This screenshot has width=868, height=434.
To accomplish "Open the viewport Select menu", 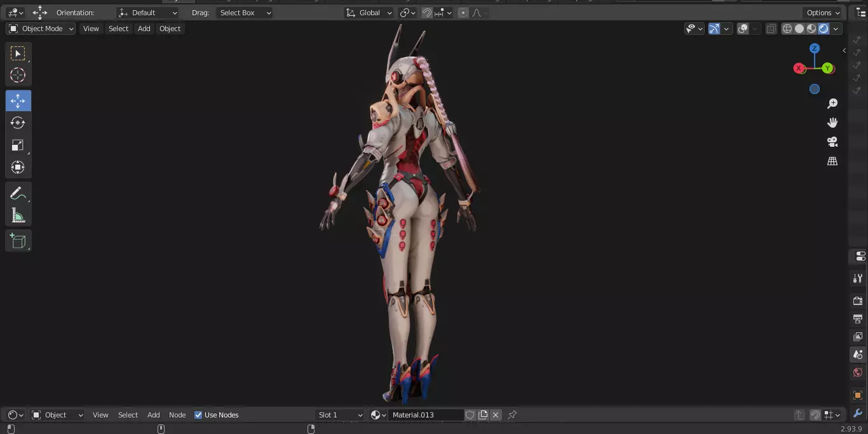I will click(118, 29).
